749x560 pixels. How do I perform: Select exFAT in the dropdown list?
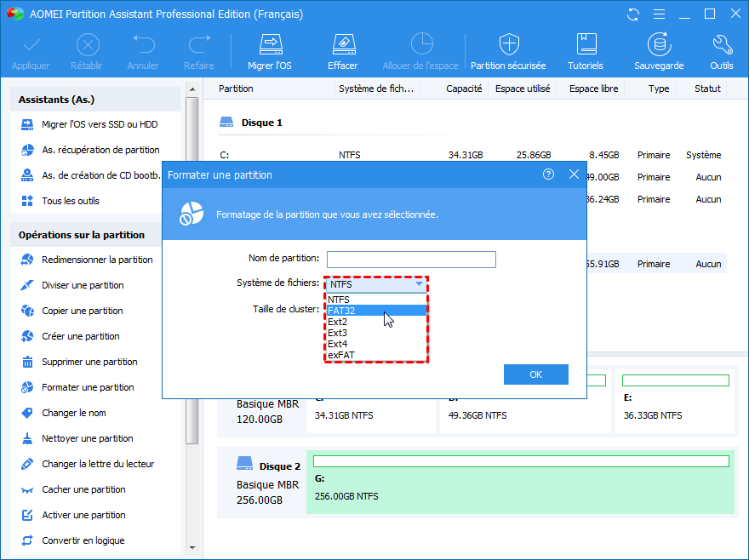coord(376,355)
